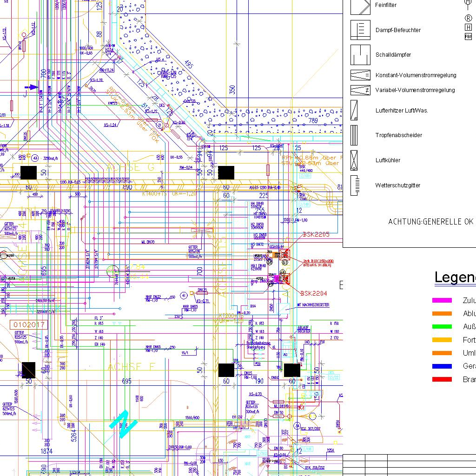Pick the magenta Zuluft legend swatch
The height and width of the screenshot is (476, 476).
coord(442,301)
